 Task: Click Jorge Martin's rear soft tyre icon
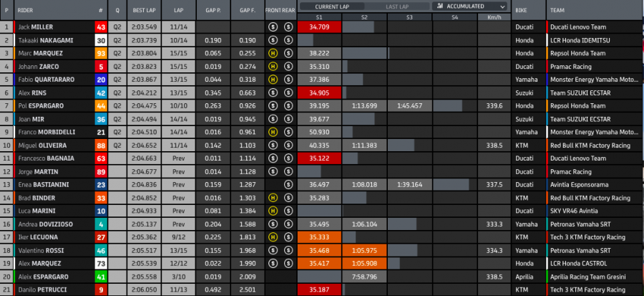point(288,172)
